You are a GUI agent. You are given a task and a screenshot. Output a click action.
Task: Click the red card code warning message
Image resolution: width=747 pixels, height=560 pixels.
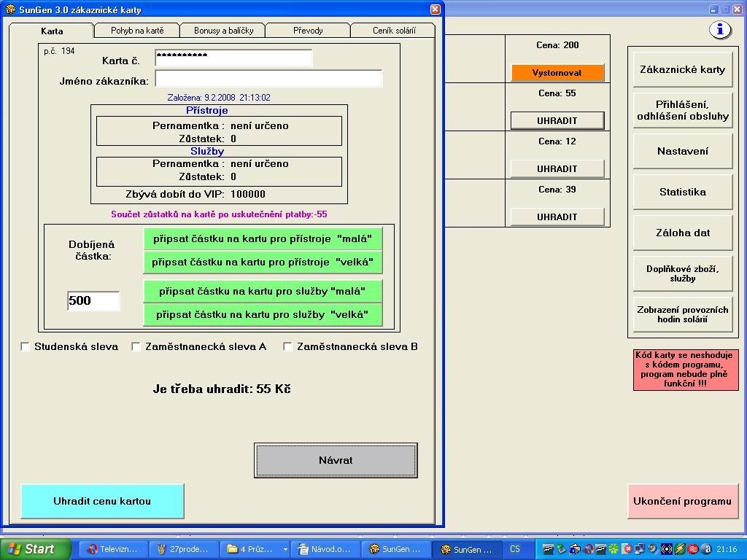click(x=686, y=370)
